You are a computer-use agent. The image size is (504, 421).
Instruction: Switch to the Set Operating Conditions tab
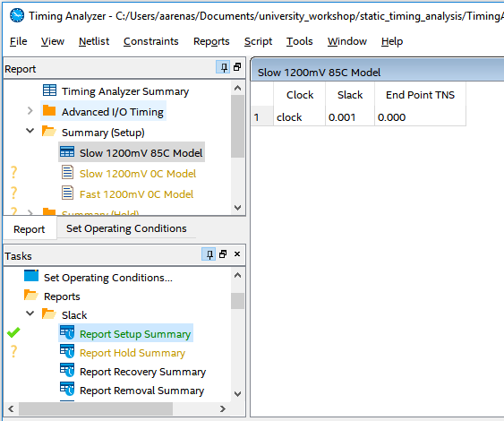[x=126, y=228]
